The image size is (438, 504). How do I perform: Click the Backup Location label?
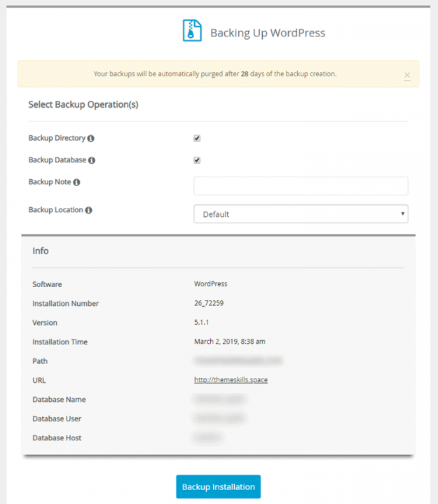click(x=55, y=209)
